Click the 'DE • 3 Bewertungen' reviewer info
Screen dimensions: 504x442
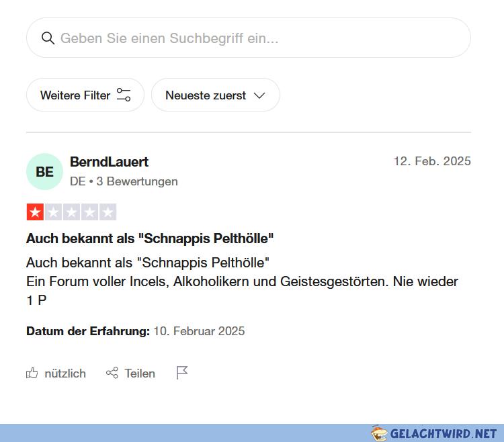pyautogui.click(x=124, y=181)
